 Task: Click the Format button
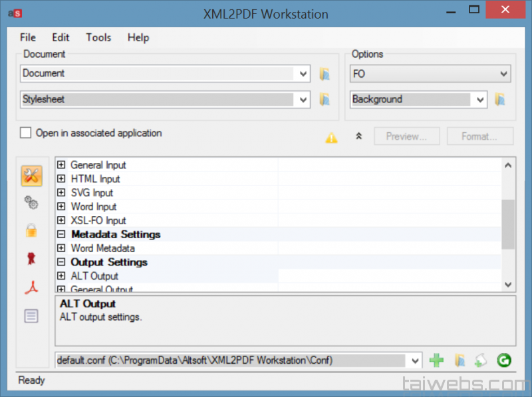tap(479, 136)
